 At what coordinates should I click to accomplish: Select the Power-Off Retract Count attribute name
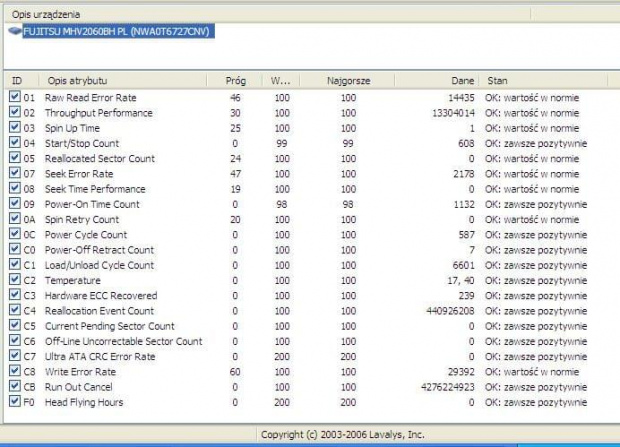(99, 250)
